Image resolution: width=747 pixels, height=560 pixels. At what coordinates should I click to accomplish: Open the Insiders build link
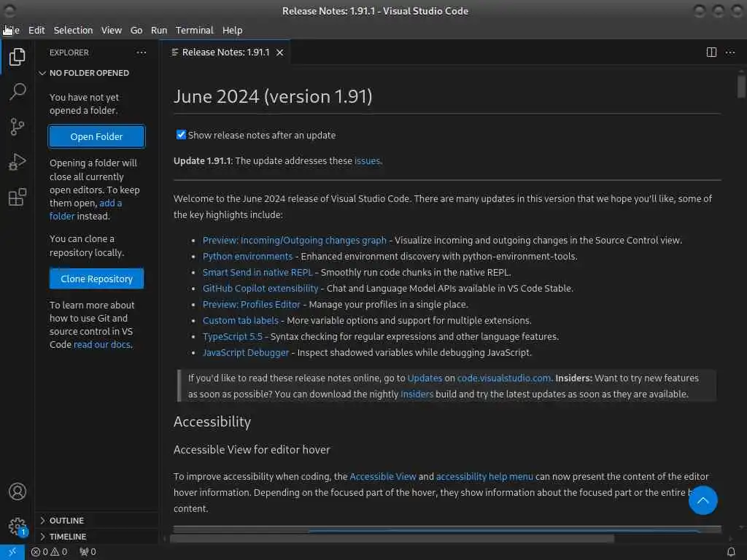coord(417,394)
